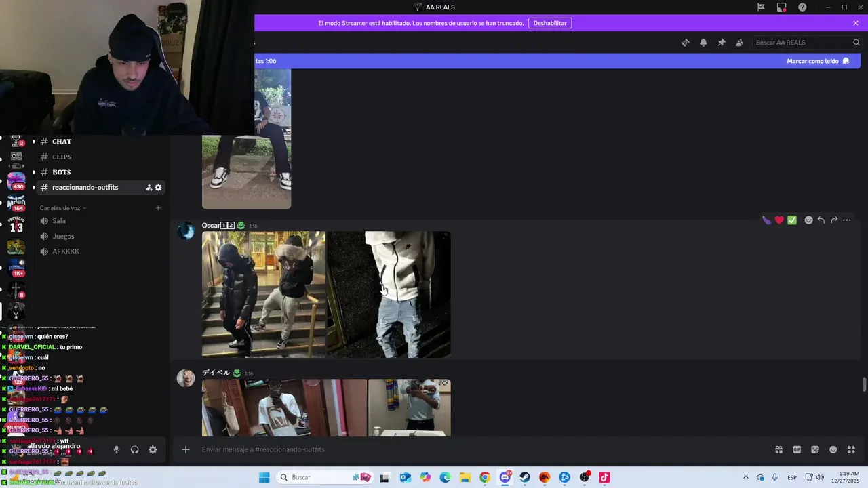Show pinned messages with the pin icon
Image resolution: width=868 pixels, height=488 pixels.
(x=722, y=42)
